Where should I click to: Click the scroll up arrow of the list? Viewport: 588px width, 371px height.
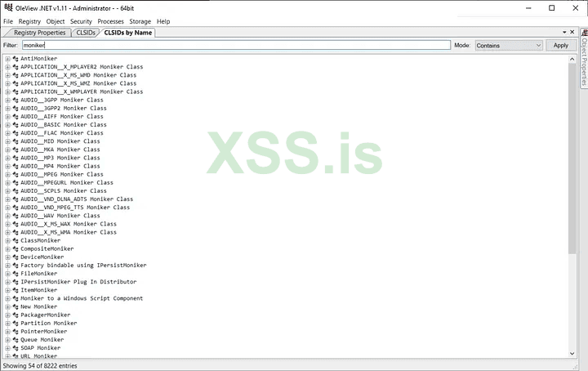pos(572,59)
